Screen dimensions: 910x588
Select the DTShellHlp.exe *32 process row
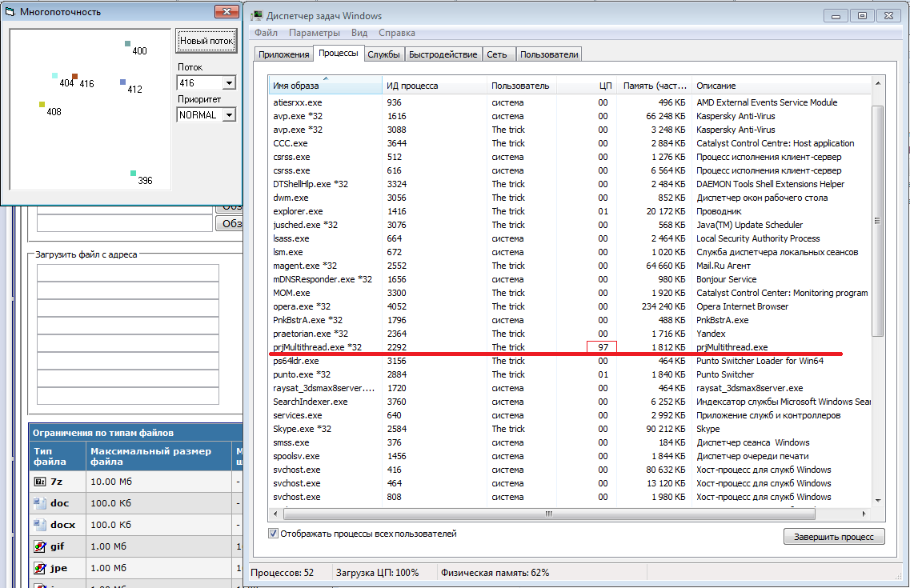[570, 184]
